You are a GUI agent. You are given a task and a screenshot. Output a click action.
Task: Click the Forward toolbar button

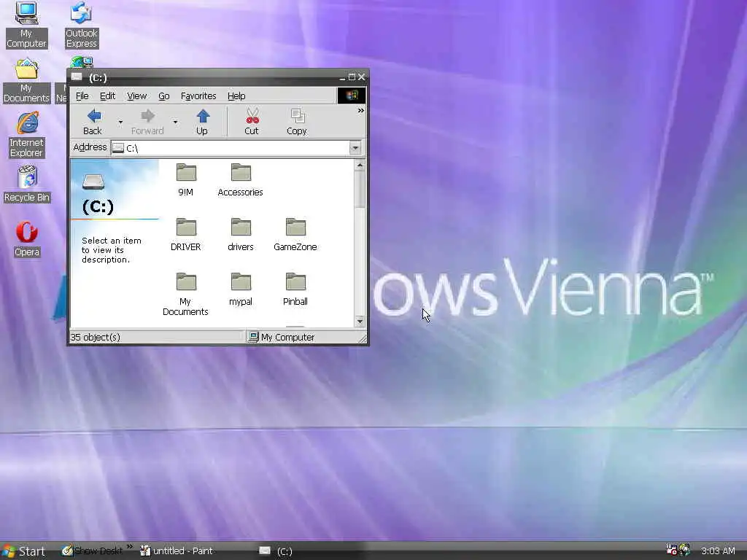[147, 122]
